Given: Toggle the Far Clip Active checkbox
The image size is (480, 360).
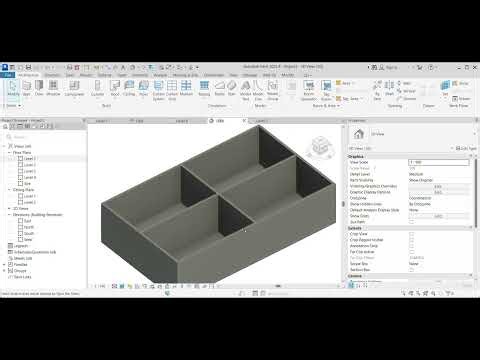Looking at the screenshot, I should point(411,252).
